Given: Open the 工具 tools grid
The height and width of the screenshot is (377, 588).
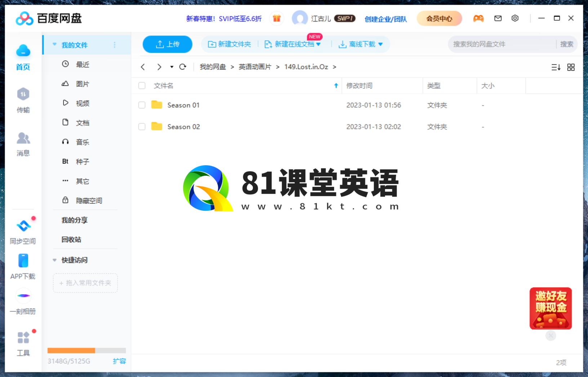Looking at the screenshot, I should pyautogui.click(x=23, y=344).
